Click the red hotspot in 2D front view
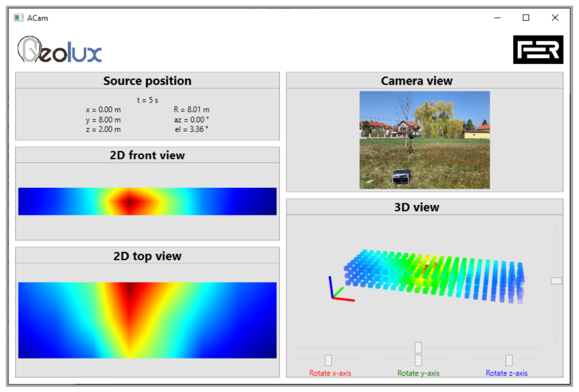 click(x=130, y=202)
